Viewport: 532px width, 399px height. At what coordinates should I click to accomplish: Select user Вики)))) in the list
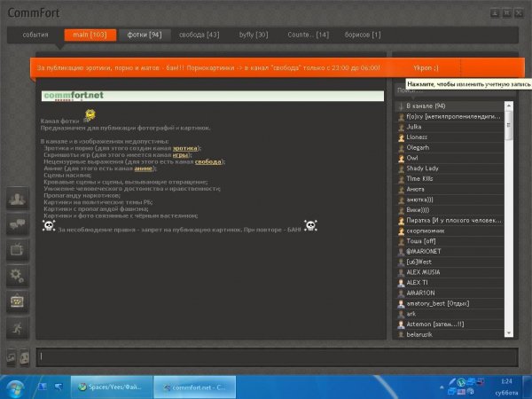[x=450, y=210]
